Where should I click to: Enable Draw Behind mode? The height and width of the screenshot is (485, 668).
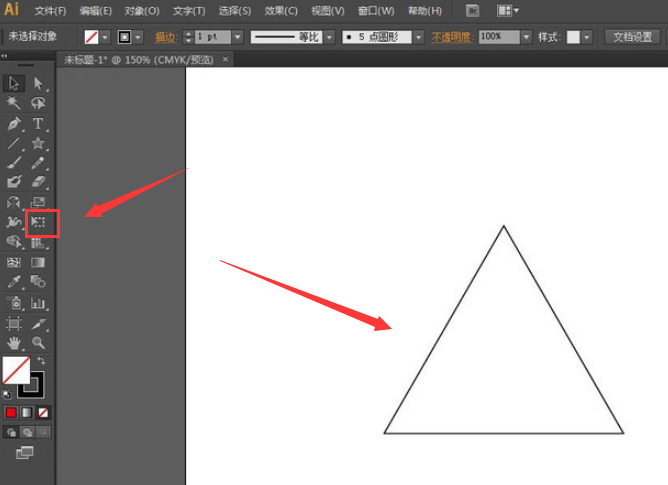(x=27, y=433)
